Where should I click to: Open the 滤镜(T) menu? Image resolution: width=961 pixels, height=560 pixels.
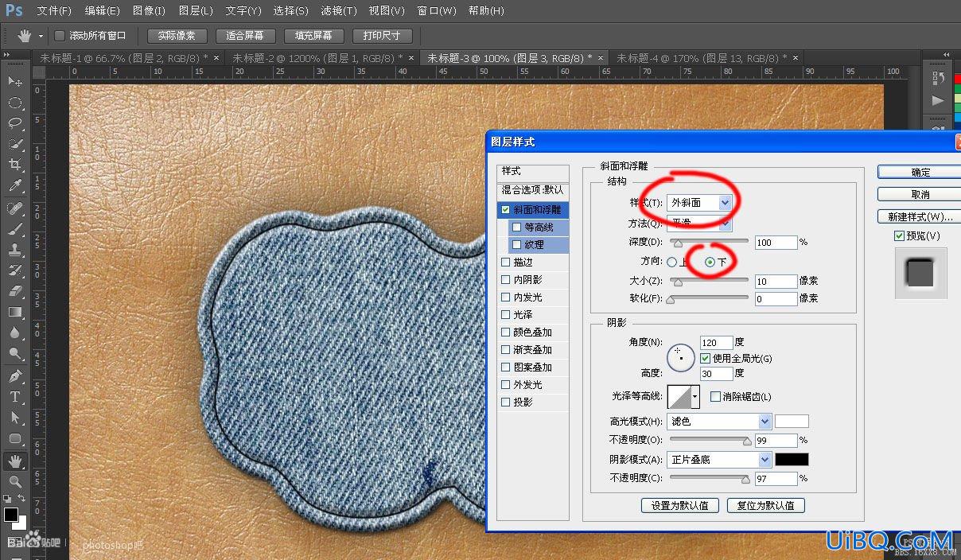(338, 11)
